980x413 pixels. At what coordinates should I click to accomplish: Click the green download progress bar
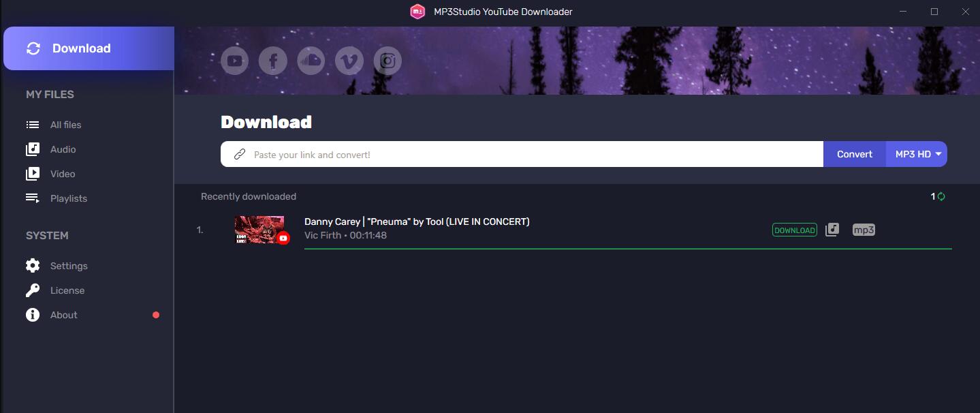coord(628,249)
